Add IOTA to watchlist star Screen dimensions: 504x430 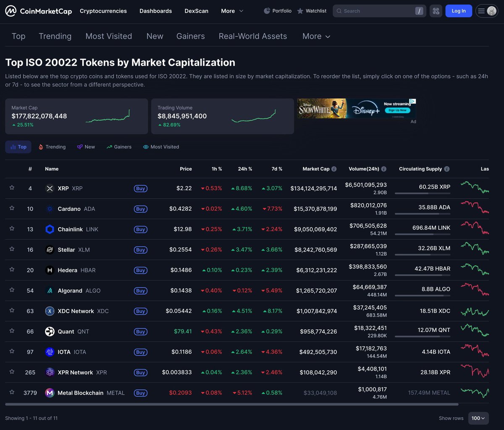click(x=12, y=351)
